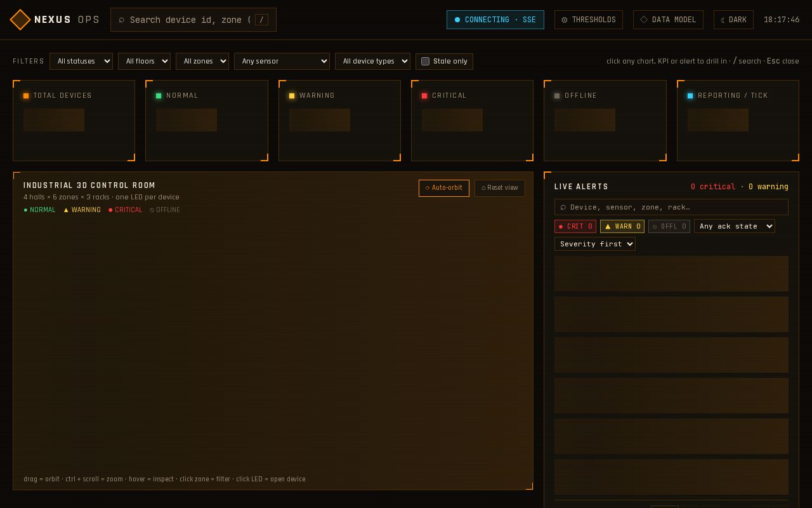Open the Any sensor dropdown
This screenshot has height=508, width=812.
tap(282, 62)
